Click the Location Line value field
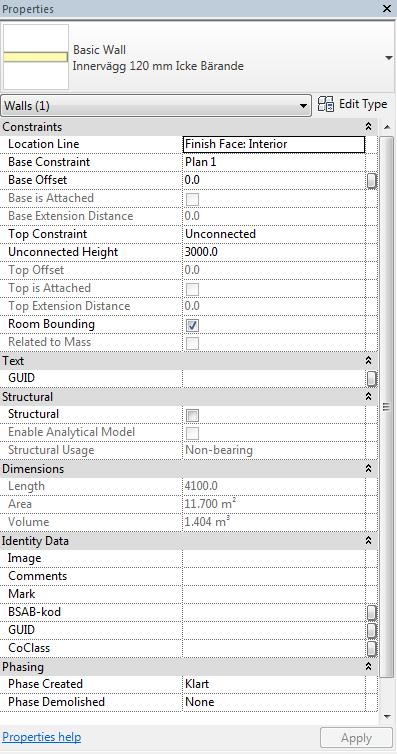 click(x=274, y=144)
